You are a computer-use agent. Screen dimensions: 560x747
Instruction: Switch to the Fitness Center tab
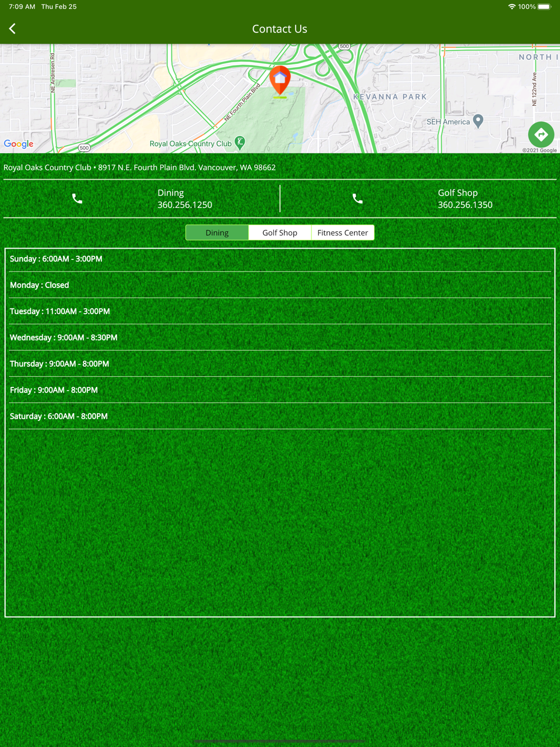[343, 233]
